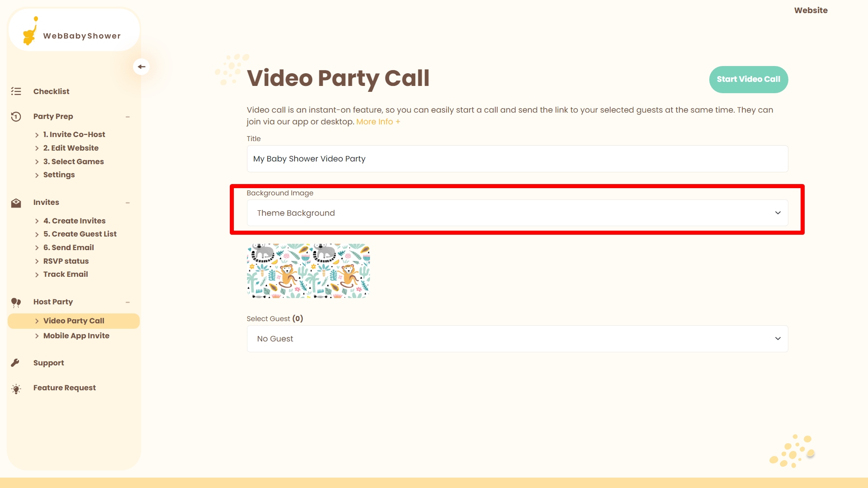Click the Host Party heading
Image resolution: width=868 pixels, height=488 pixels.
click(x=53, y=302)
